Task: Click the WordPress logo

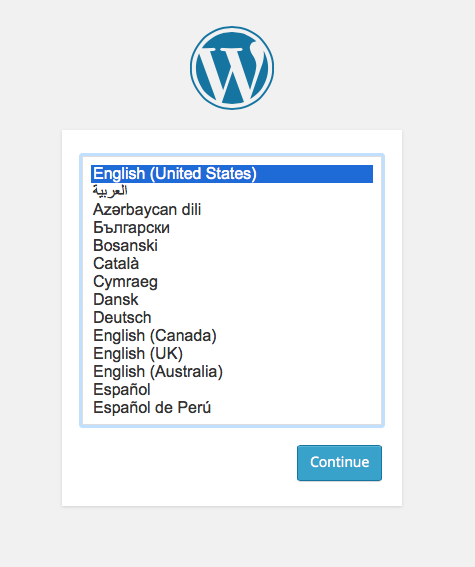Action: 232,68
